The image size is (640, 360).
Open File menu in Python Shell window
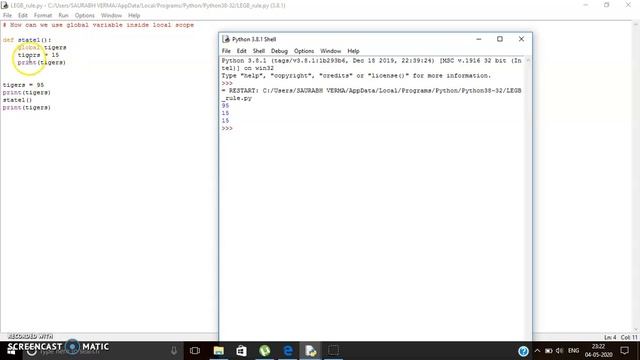pyautogui.click(x=226, y=51)
